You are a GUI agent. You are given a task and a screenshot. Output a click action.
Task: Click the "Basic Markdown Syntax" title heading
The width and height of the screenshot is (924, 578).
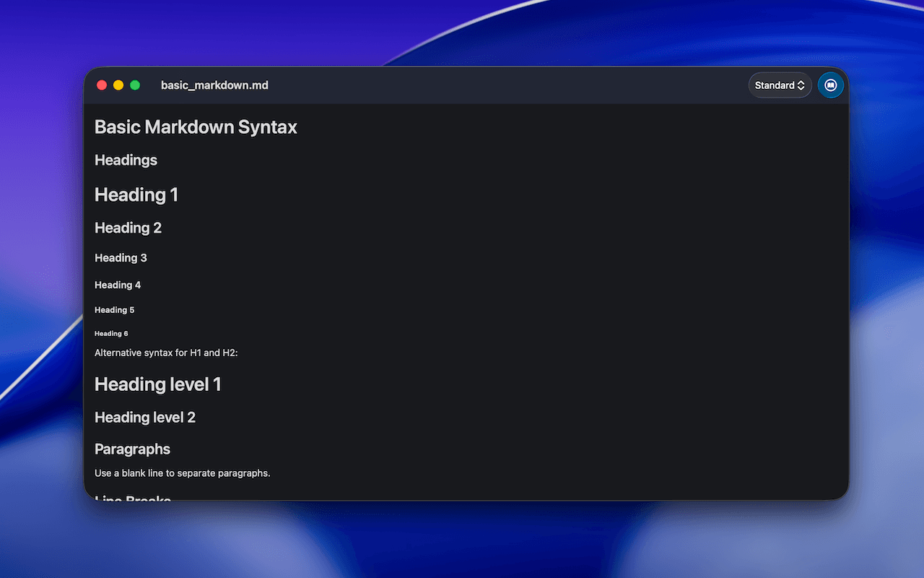[196, 127]
